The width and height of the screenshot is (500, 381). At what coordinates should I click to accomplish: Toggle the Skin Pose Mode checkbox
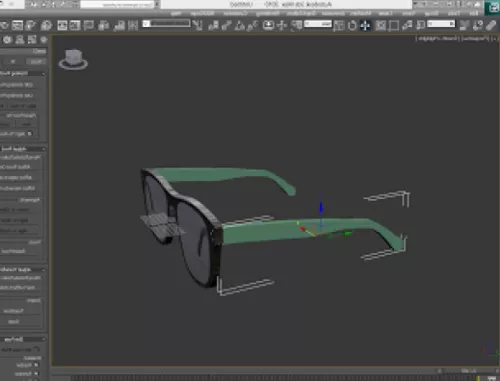(36, 349)
